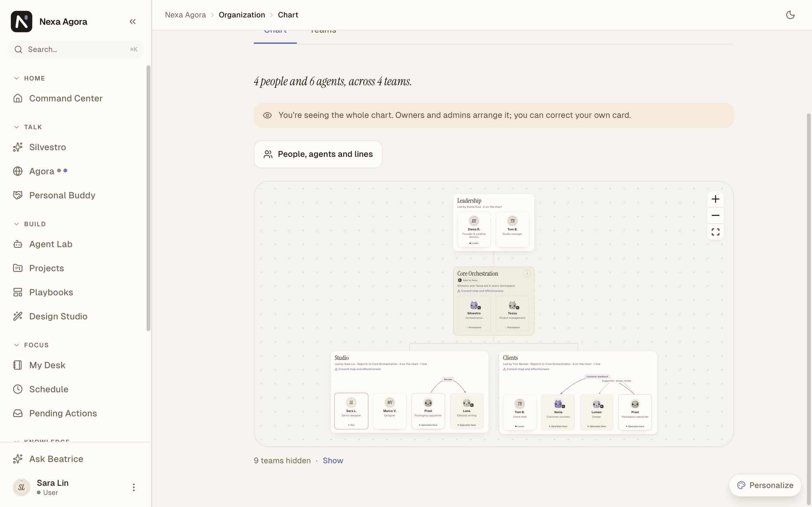Zoom in on the chart canvas
The image size is (812, 507).
coord(715,199)
